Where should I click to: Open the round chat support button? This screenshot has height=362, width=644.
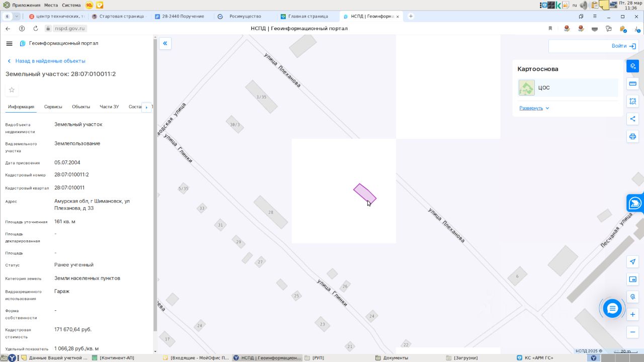click(612, 308)
